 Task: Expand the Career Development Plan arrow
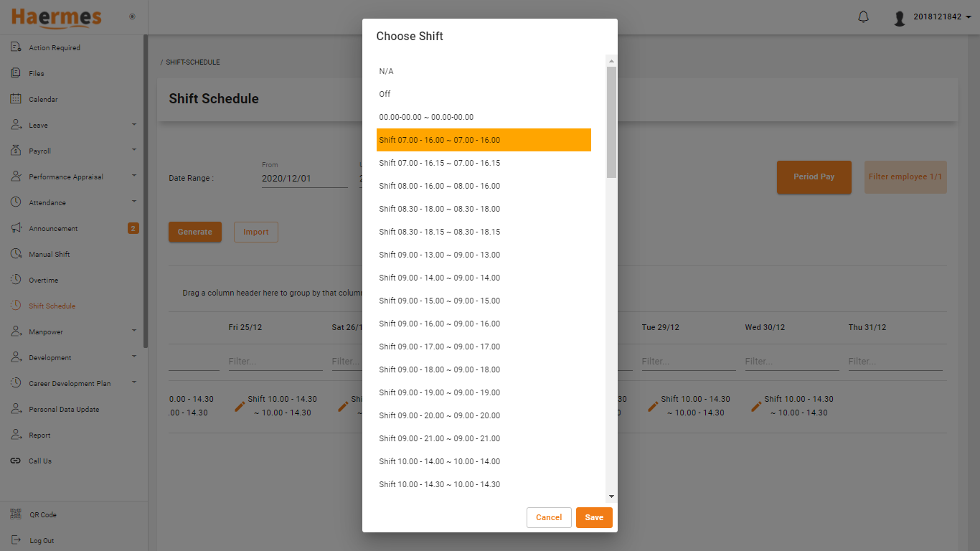coord(134,382)
